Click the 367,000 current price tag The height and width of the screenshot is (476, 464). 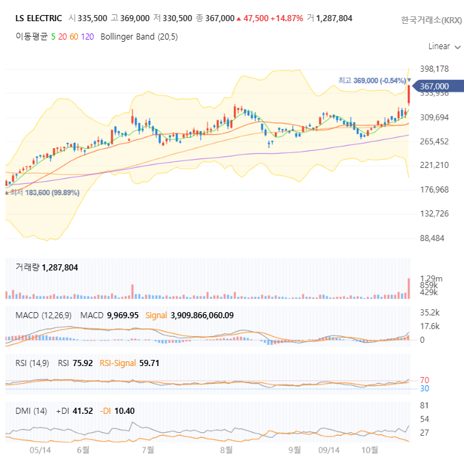(438, 86)
